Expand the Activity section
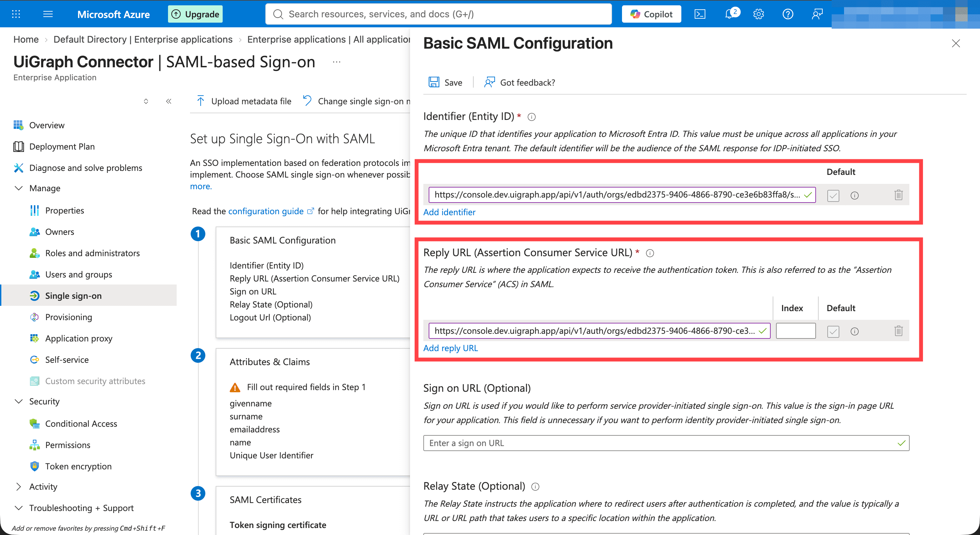Viewport: 980px width, 535px height. 18,487
